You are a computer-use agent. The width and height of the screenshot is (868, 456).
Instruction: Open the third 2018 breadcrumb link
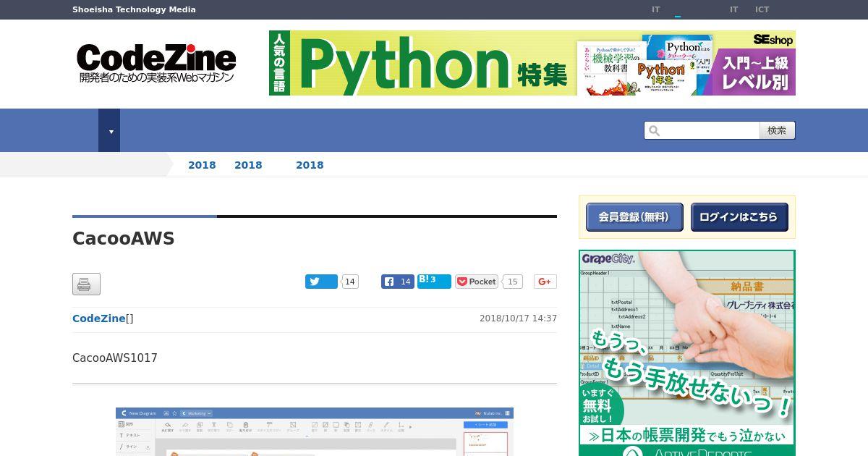[x=310, y=165]
